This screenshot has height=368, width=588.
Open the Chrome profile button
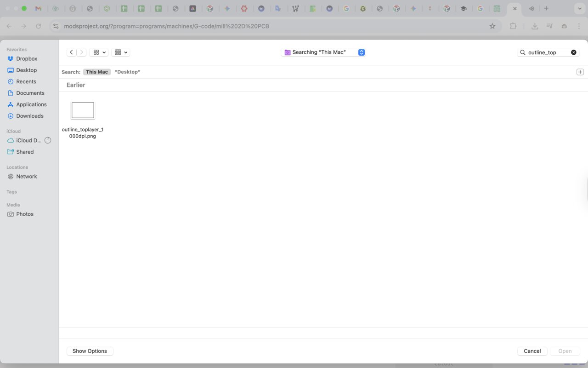564,26
